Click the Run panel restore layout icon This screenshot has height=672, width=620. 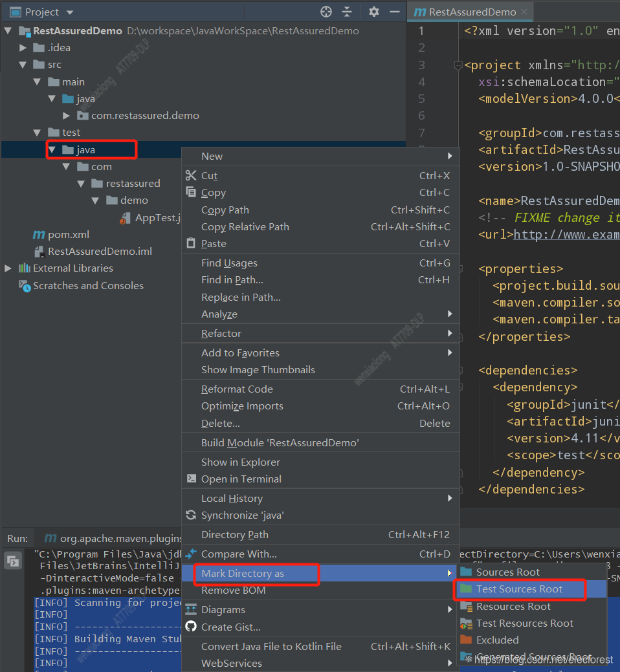coord(12,561)
